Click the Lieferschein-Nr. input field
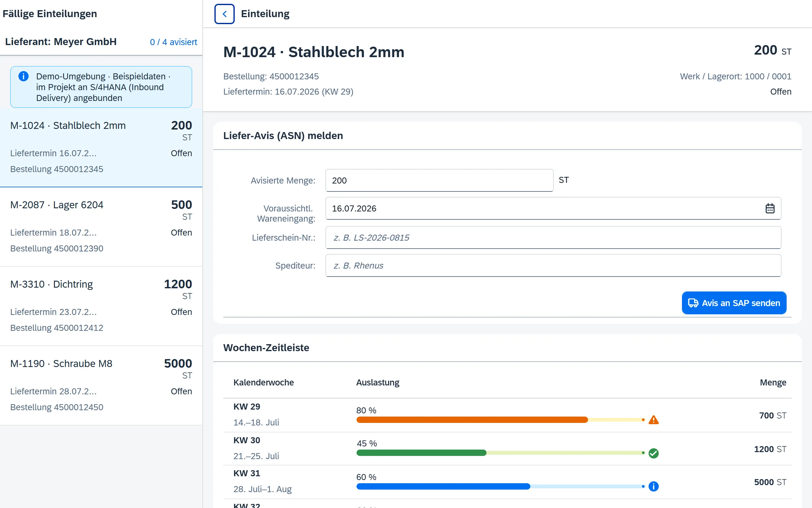 pos(553,237)
